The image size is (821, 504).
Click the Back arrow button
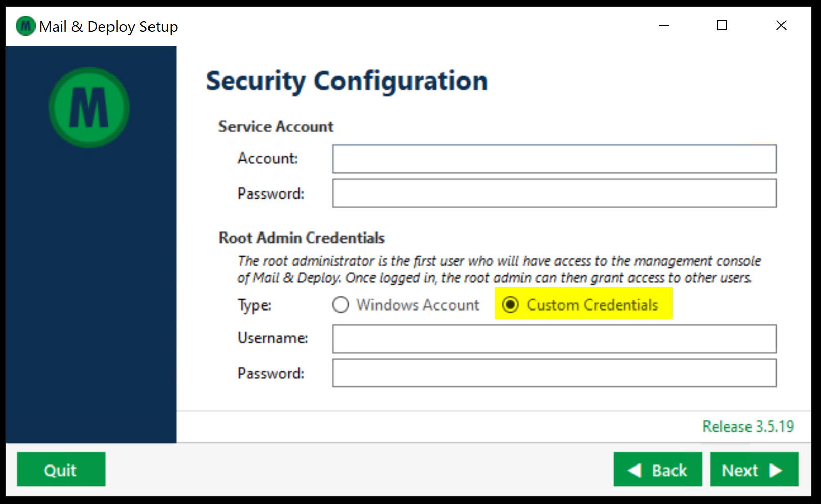click(657, 470)
